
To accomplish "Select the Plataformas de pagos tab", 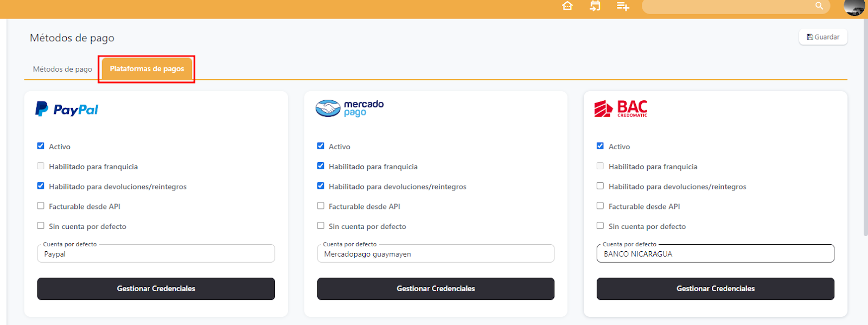I will (147, 69).
